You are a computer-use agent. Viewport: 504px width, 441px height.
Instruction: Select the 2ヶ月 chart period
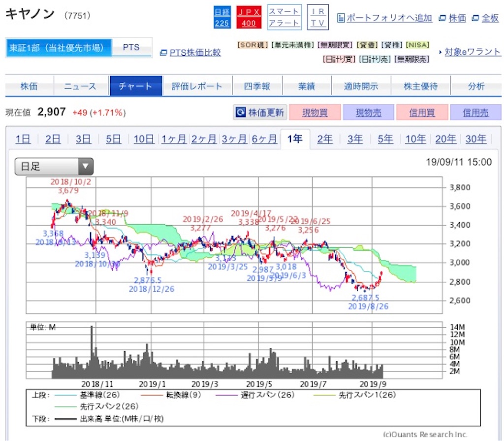pyautogui.click(x=204, y=139)
